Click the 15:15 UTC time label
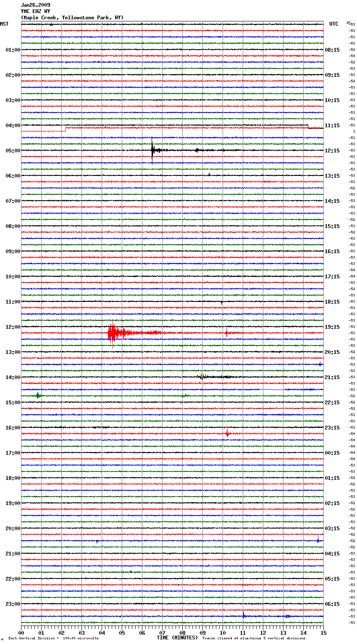 [332, 226]
